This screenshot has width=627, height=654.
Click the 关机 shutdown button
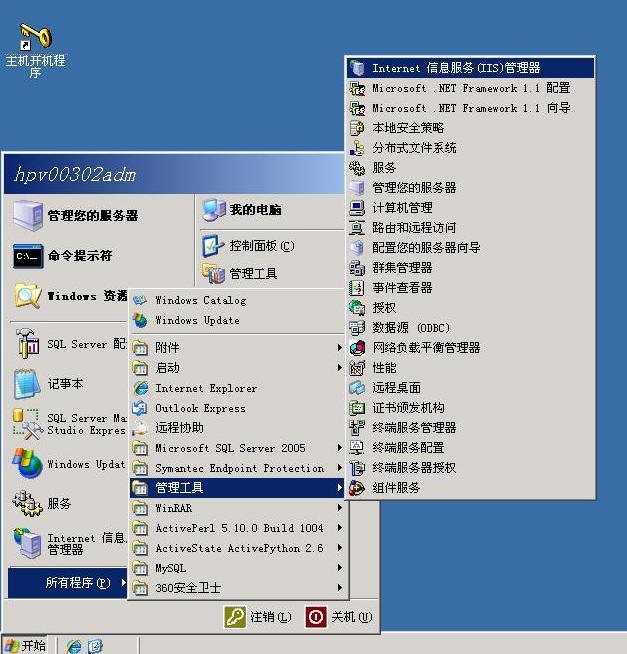tap(339, 617)
